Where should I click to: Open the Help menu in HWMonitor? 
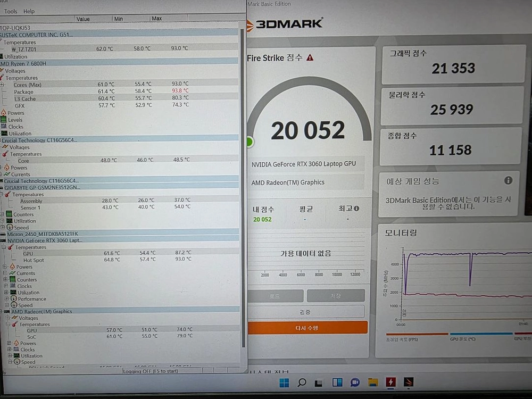pyautogui.click(x=29, y=11)
